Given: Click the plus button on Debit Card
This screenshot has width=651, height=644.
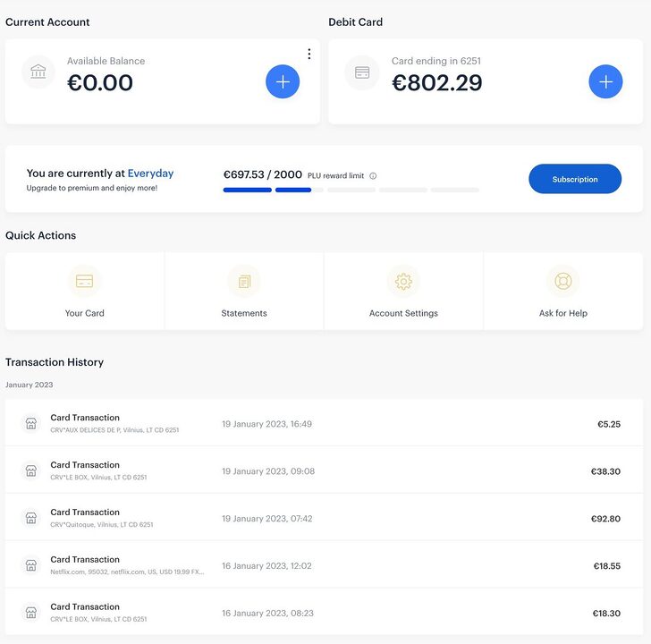Looking at the screenshot, I should click(x=605, y=81).
